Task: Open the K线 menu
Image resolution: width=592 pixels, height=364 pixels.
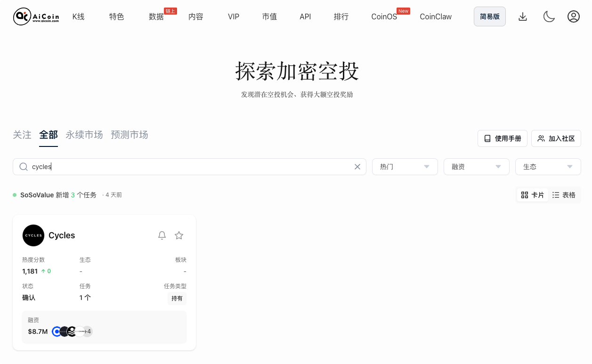Action: tap(79, 16)
